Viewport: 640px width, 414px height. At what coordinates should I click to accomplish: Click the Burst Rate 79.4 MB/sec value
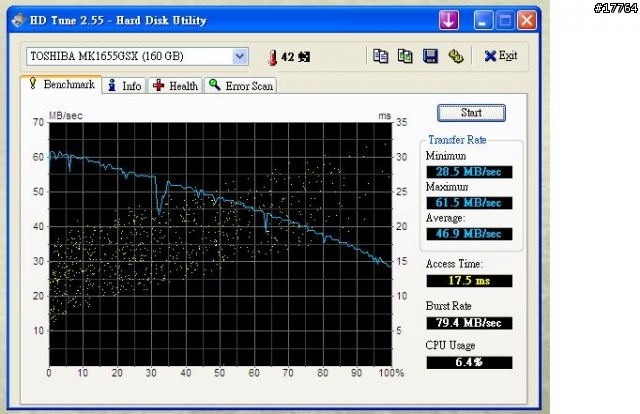(469, 323)
